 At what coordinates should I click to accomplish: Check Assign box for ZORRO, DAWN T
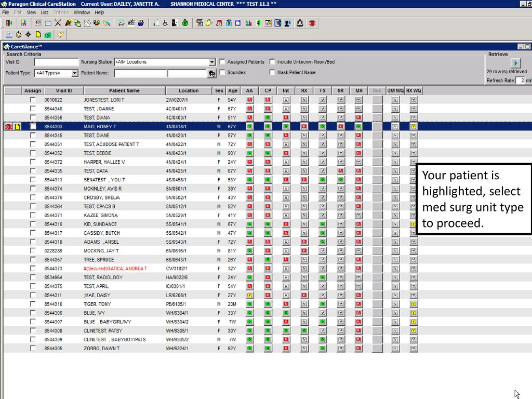click(33, 348)
